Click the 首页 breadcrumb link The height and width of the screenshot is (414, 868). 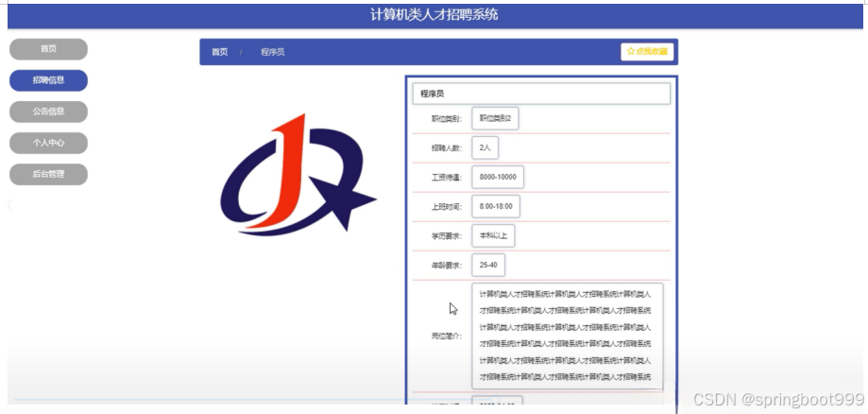tap(219, 52)
